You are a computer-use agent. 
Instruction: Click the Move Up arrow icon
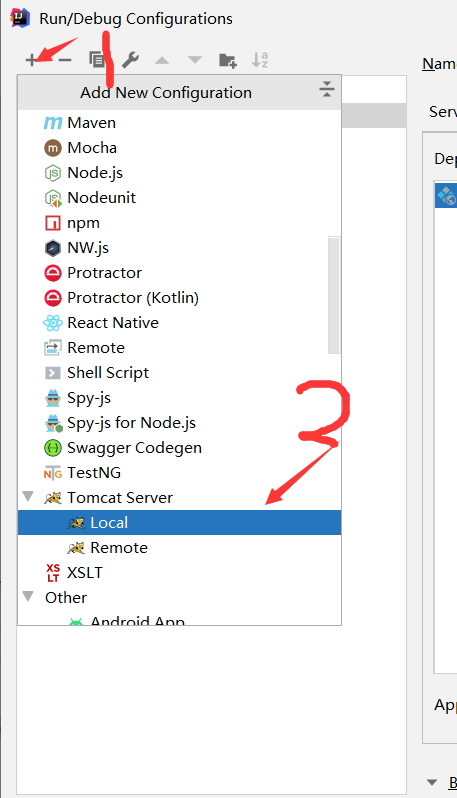coord(162,60)
